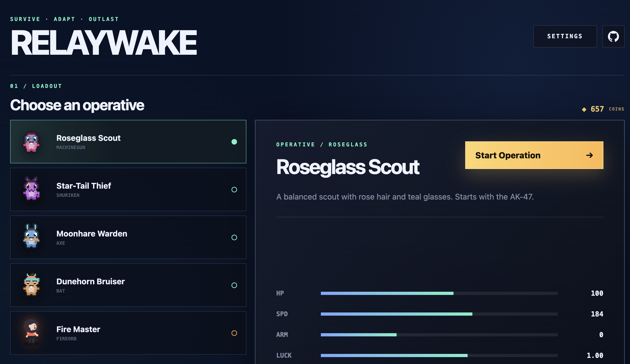Image resolution: width=630 pixels, height=364 pixels.
Task: Click the gold coin diamond icon
Action: tap(584, 109)
